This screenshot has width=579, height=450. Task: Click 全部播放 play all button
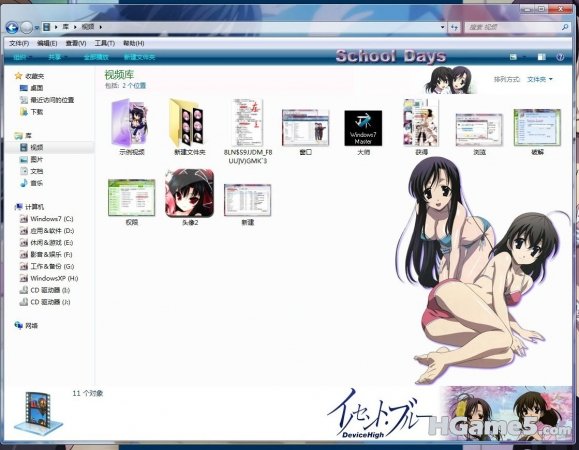click(x=96, y=57)
